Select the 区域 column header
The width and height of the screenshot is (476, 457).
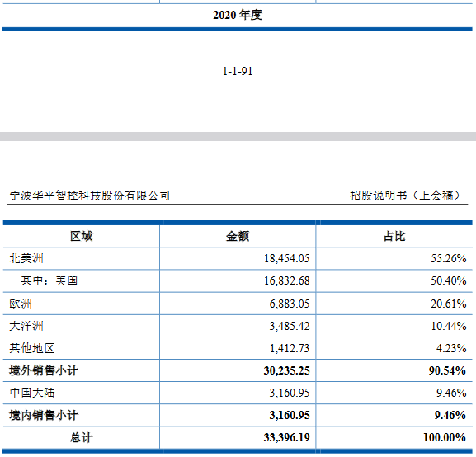pyautogui.click(x=81, y=236)
